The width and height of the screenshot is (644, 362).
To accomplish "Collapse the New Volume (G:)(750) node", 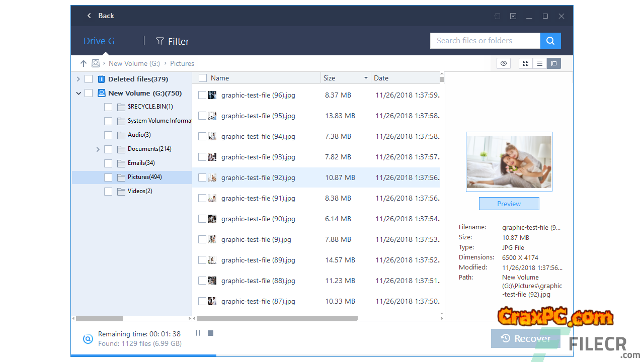I will 78,93.
